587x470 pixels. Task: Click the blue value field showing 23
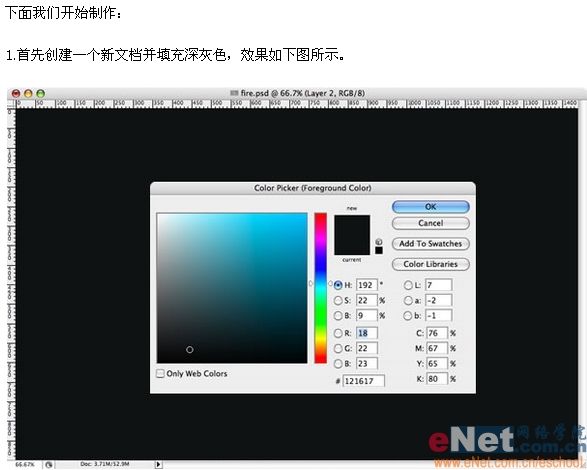367,363
